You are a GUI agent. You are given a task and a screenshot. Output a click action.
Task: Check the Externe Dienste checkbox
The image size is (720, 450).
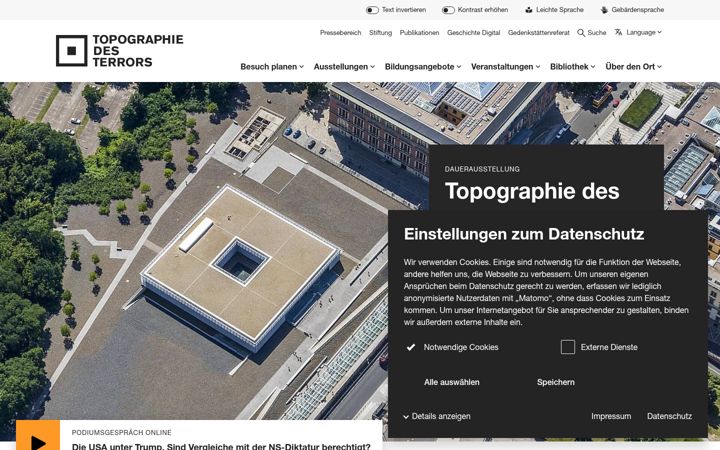[568, 347]
